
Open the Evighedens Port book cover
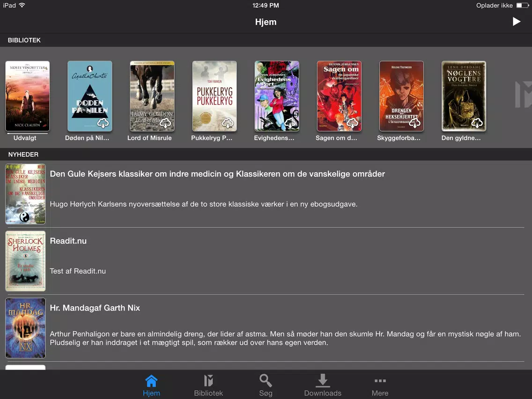pyautogui.click(x=277, y=96)
